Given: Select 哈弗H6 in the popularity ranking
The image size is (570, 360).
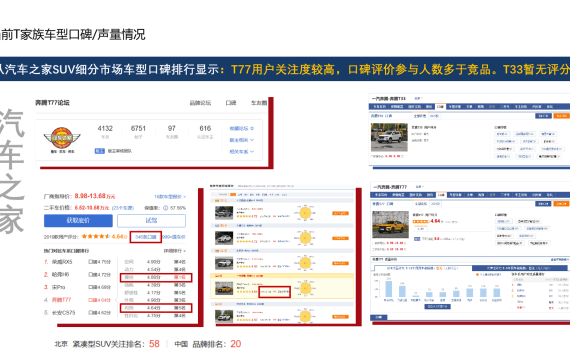Looking at the screenshot, I should (x=60, y=275).
